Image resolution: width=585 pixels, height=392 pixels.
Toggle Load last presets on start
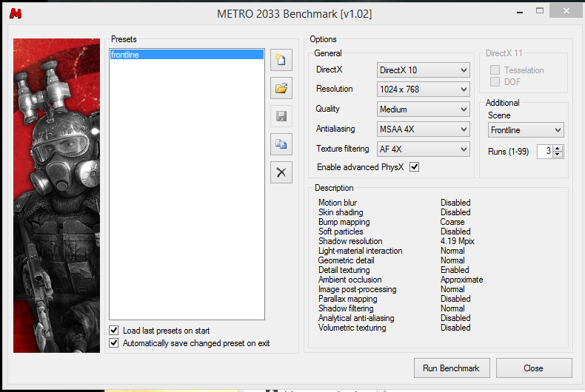[x=114, y=331]
